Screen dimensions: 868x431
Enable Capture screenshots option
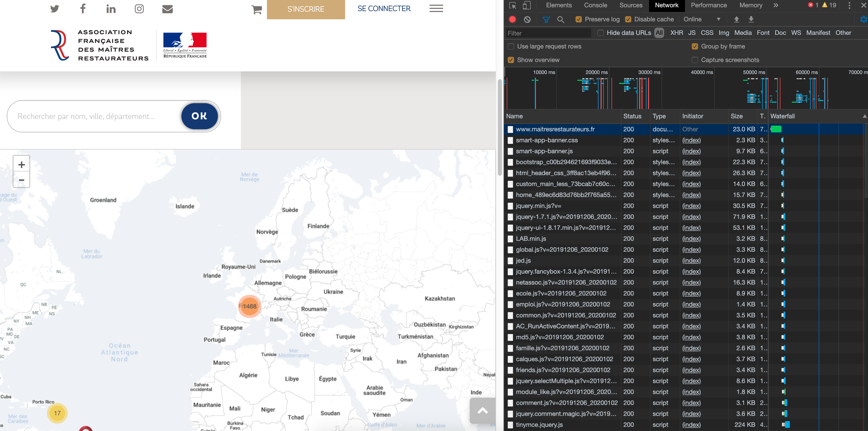(694, 60)
